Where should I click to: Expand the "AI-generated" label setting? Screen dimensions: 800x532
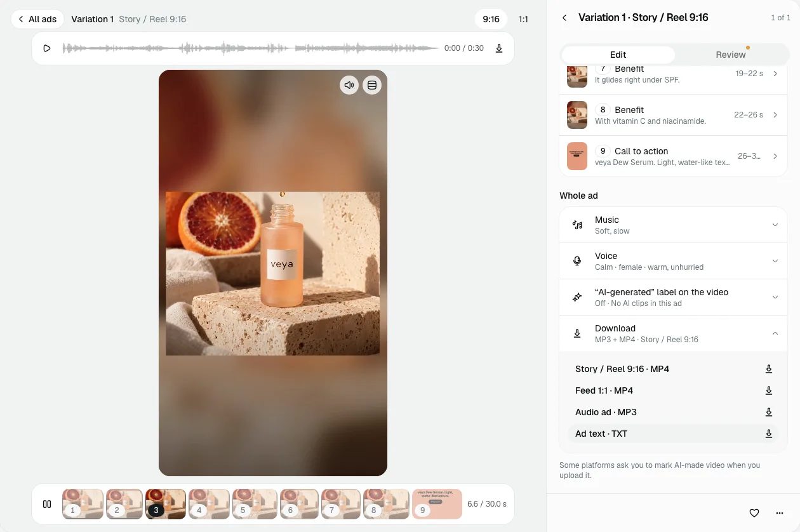point(673,297)
